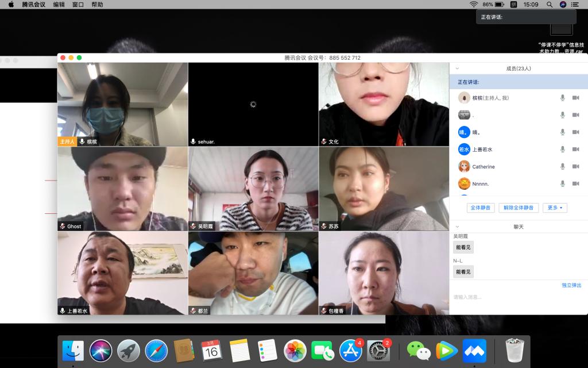The width and height of the screenshot is (588, 368).
Task: Open App Store icon in the Dock
Action: pyautogui.click(x=350, y=350)
